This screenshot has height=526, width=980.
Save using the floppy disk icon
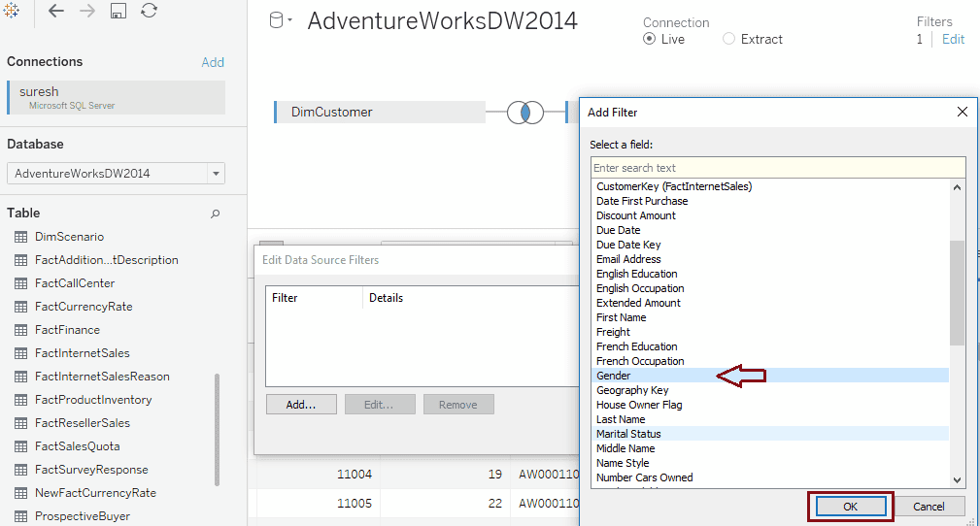point(118,11)
